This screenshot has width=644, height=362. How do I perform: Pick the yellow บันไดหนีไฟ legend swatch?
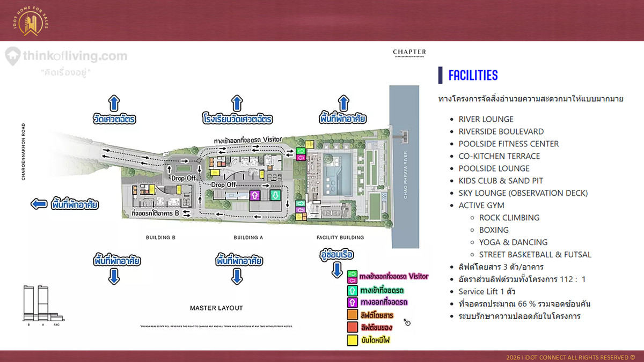coord(352,339)
